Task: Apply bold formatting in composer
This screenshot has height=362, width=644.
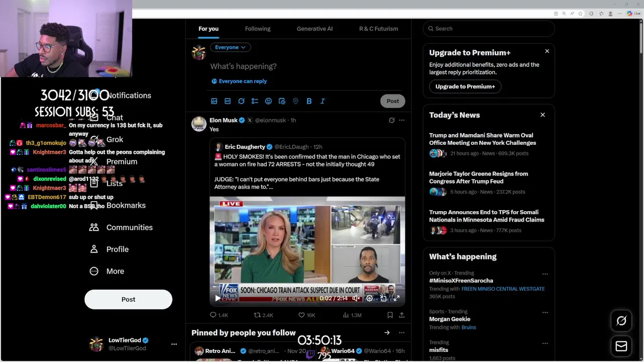Action: 309,101
